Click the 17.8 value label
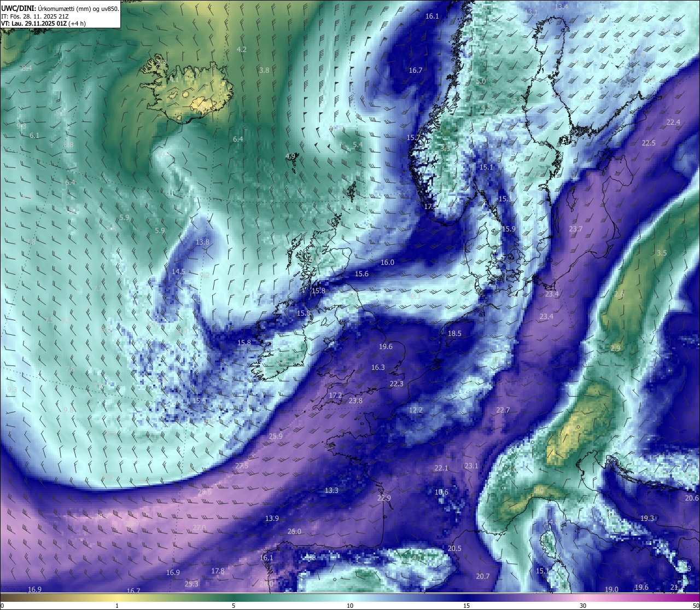700x610 pixels. [x=218, y=571]
